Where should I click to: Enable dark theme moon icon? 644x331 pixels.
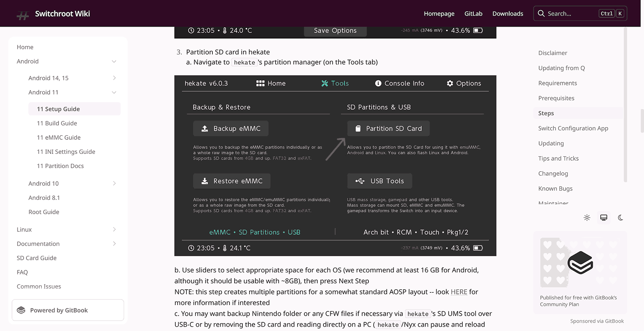point(620,218)
